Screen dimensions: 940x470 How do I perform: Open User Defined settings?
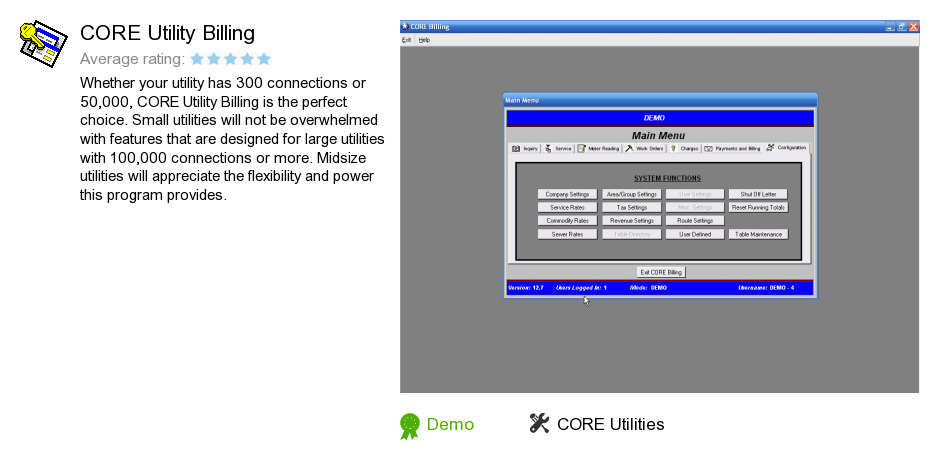point(695,234)
